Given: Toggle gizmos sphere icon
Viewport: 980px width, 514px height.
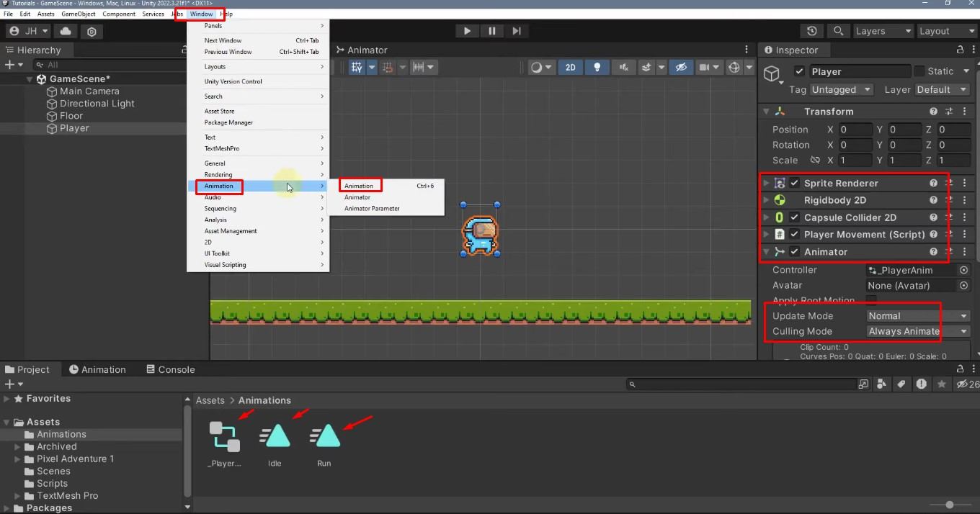Looking at the screenshot, I should [734, 67].
